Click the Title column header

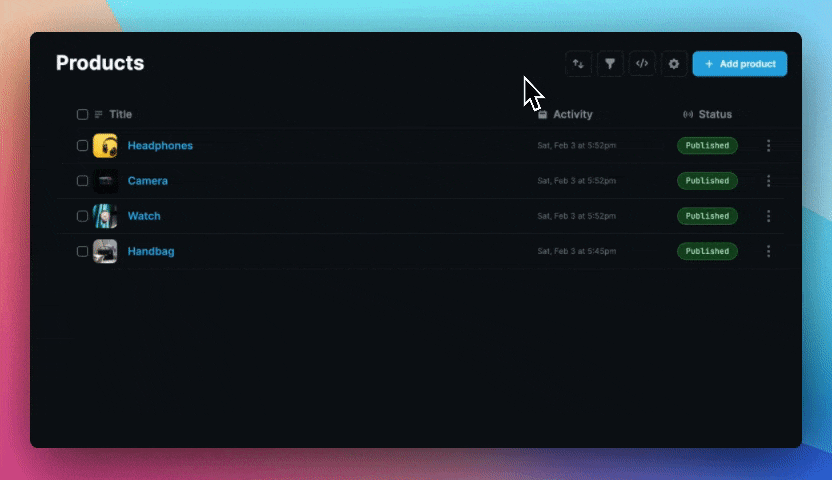pos(120,114)
